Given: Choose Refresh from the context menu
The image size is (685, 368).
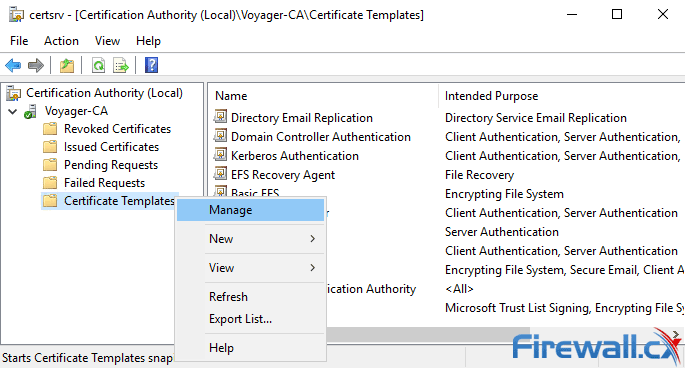Looking at the screenshot, I should click(251, 297).
